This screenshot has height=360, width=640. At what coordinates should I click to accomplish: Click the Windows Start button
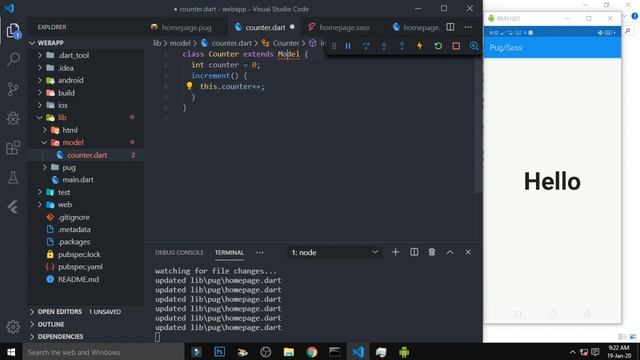11,352
